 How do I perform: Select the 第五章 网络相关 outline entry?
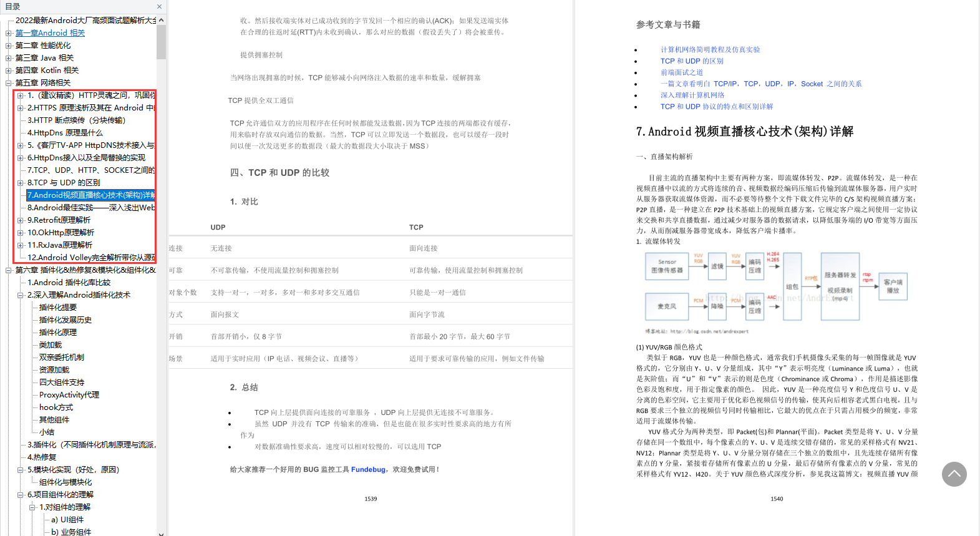[x=43, y=83]
